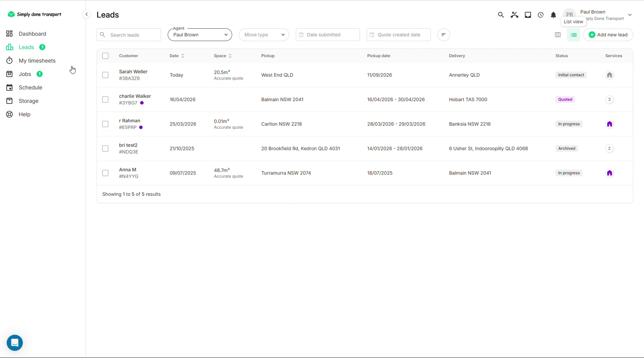
Task: Select the Anna M row checkbox
Action: tap(105, 173)
